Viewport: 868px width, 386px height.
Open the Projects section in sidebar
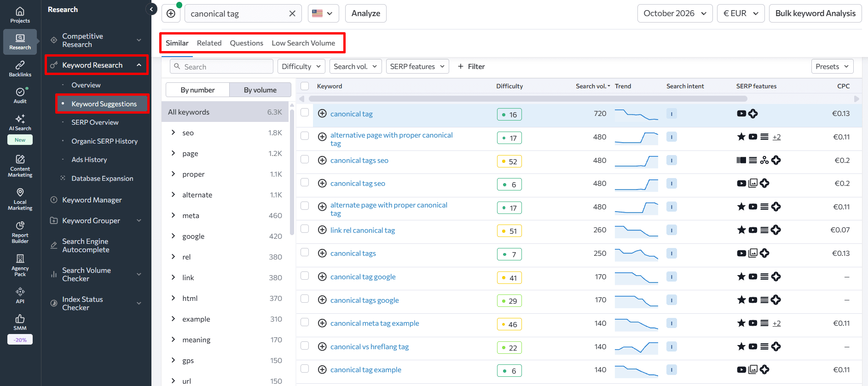click(x=20, y=15)
